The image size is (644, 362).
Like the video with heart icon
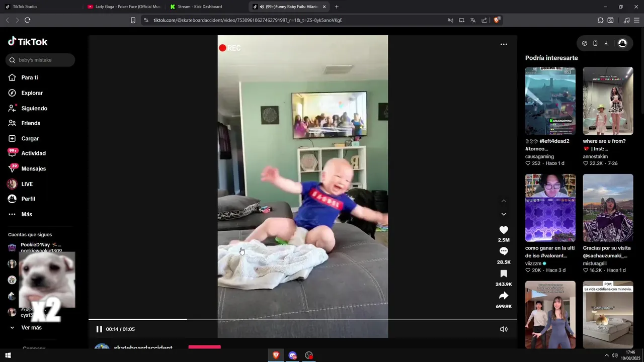(504, 230)
